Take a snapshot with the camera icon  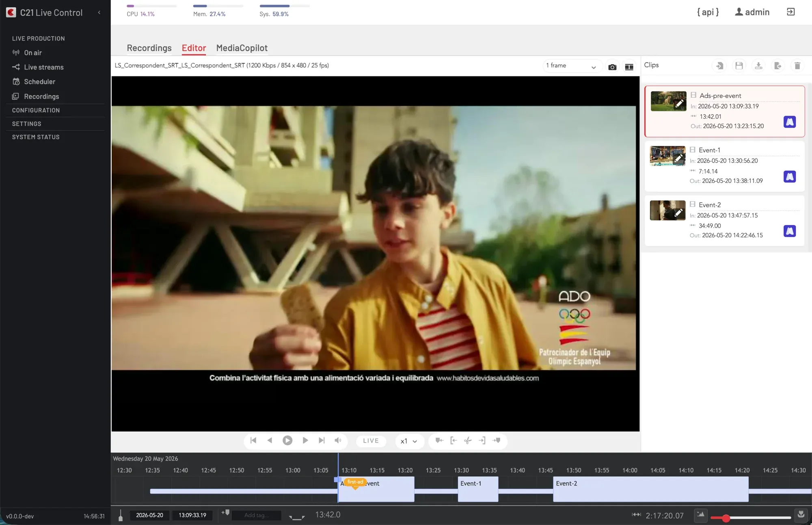[x=612, y=67]
